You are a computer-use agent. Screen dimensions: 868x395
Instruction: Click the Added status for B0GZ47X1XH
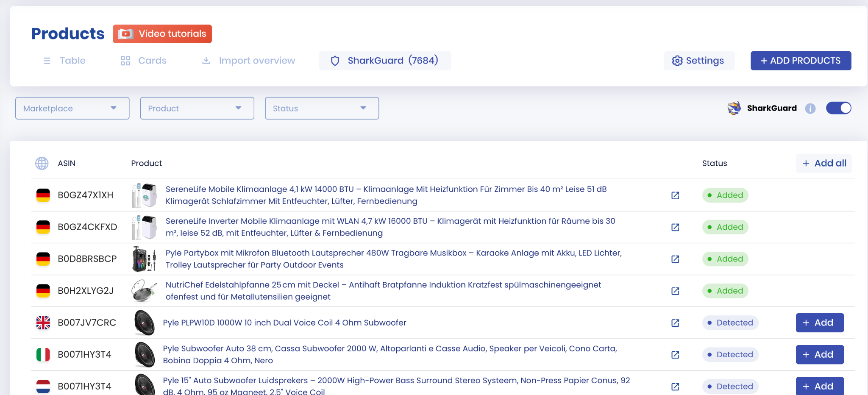coord(725,195)
